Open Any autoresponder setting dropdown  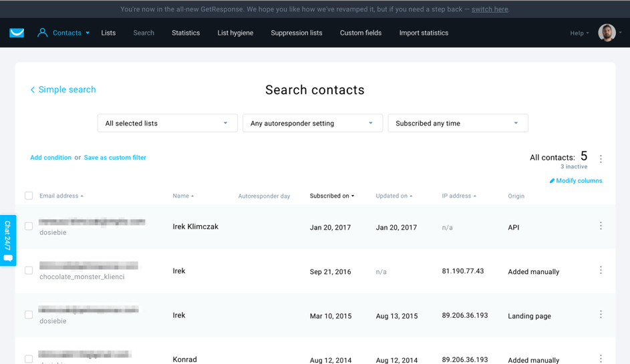click(312, 124)
